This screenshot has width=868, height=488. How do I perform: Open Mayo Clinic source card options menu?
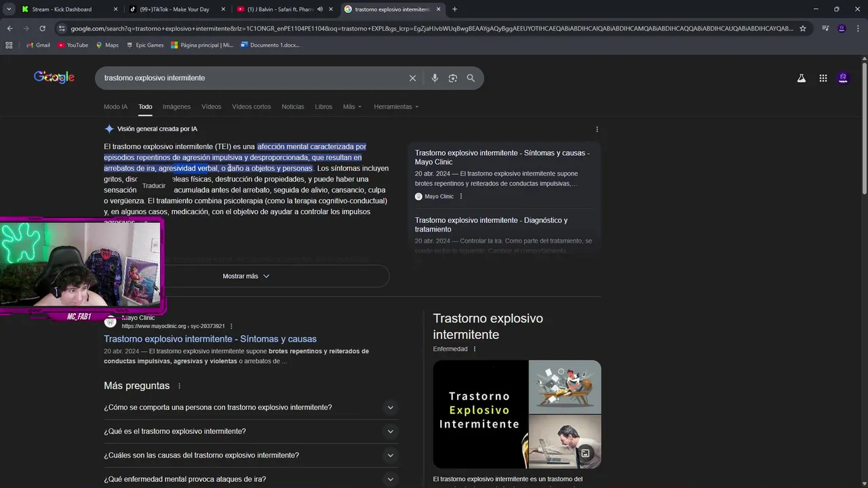click(461, 197)
